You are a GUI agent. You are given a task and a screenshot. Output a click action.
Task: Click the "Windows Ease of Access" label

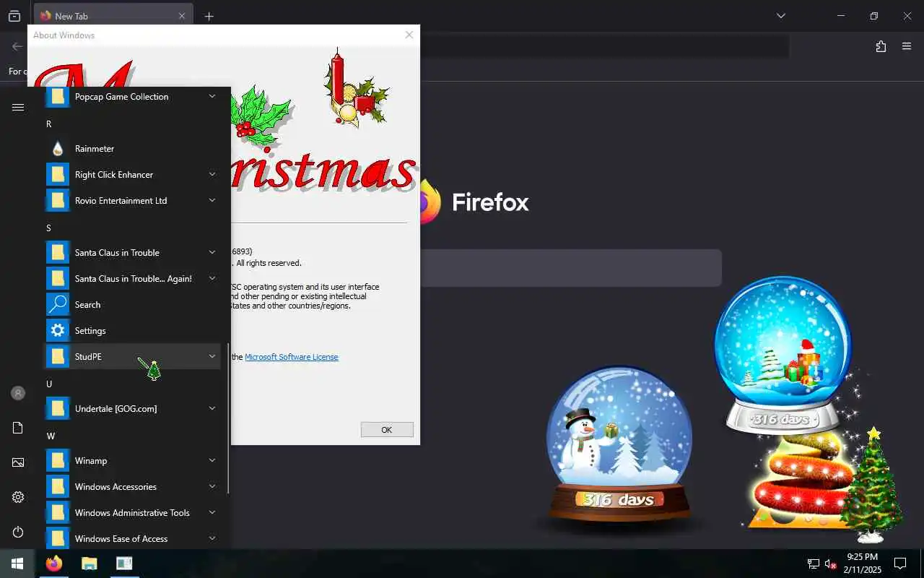pyautogui.click(x=121, y=539)
